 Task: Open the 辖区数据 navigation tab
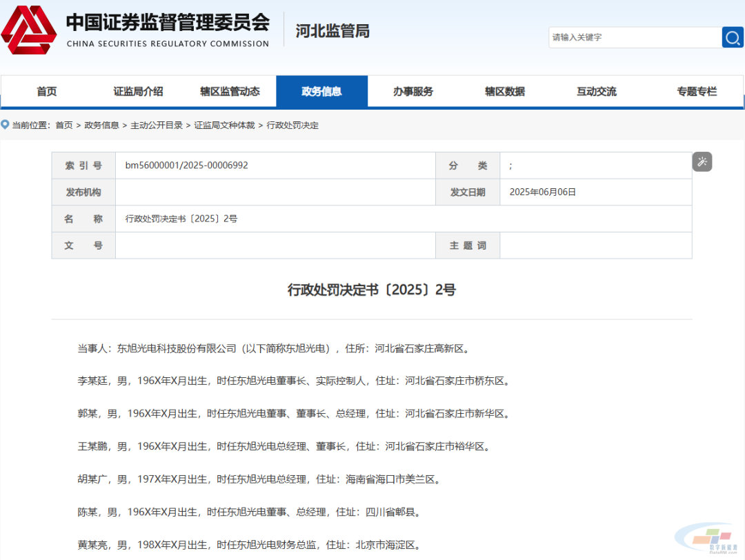[505, 92]
